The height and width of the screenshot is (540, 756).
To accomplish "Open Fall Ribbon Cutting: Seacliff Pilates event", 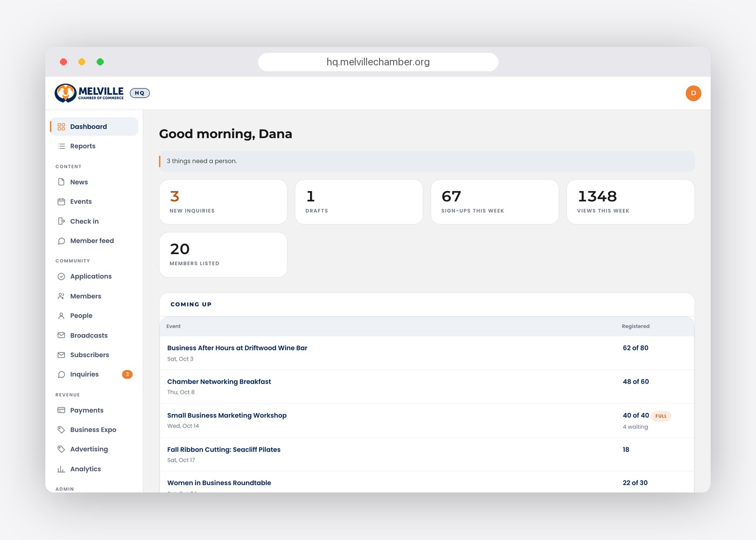I will pos(224,450).
